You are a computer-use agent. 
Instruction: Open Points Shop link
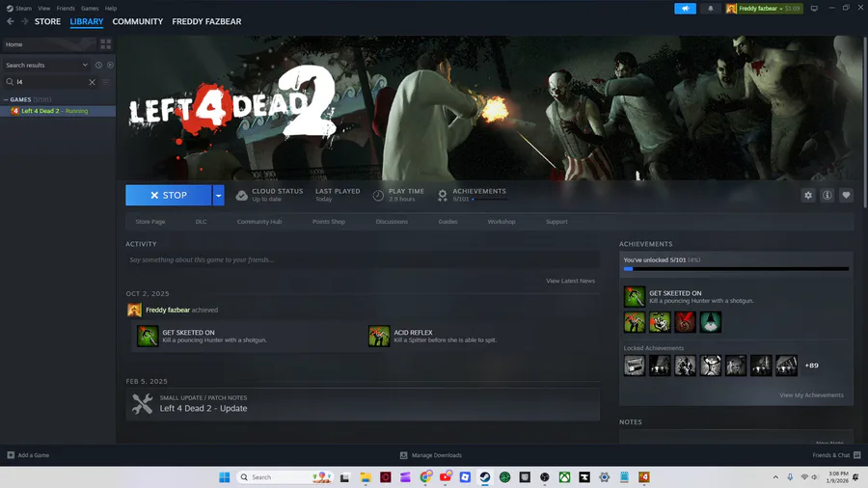[x=329, y=222]
